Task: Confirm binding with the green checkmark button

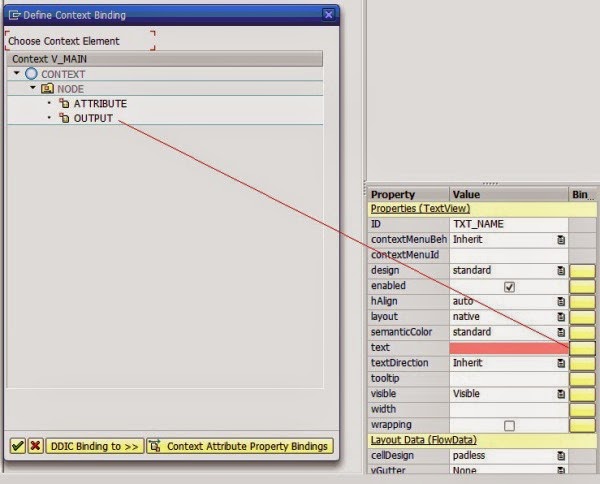Action: click(x=17, y=446)
